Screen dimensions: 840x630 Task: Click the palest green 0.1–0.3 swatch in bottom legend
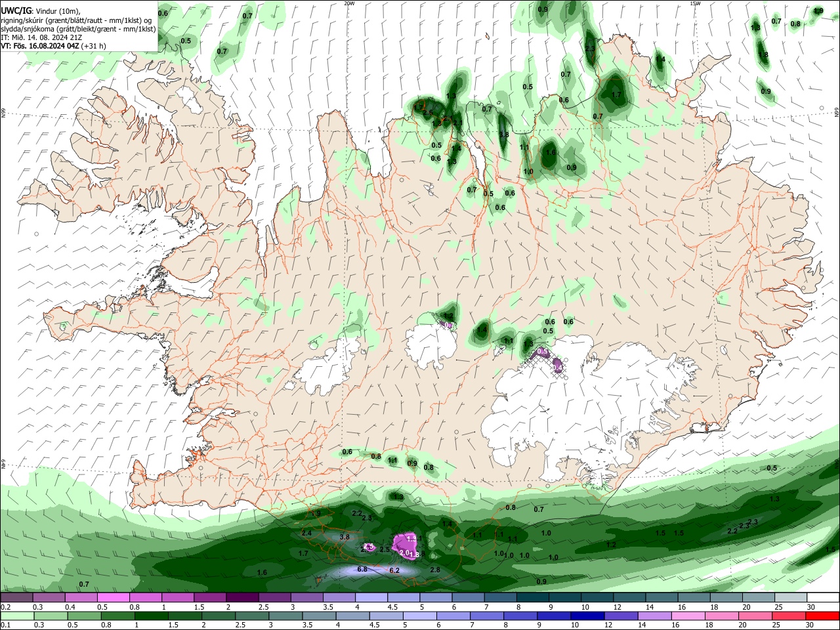tap(16, 616)
